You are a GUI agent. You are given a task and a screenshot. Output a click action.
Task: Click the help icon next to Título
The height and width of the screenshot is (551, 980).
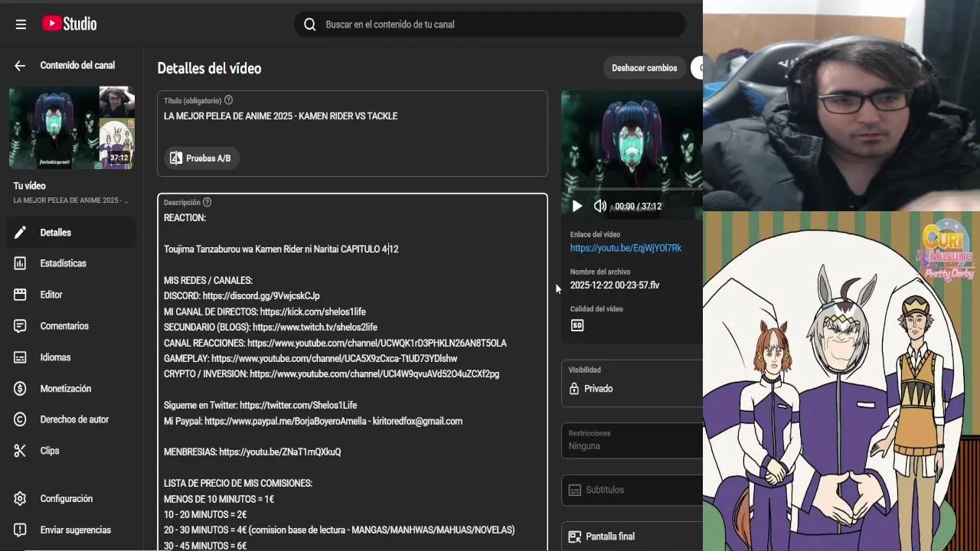(x=228, y=100)
